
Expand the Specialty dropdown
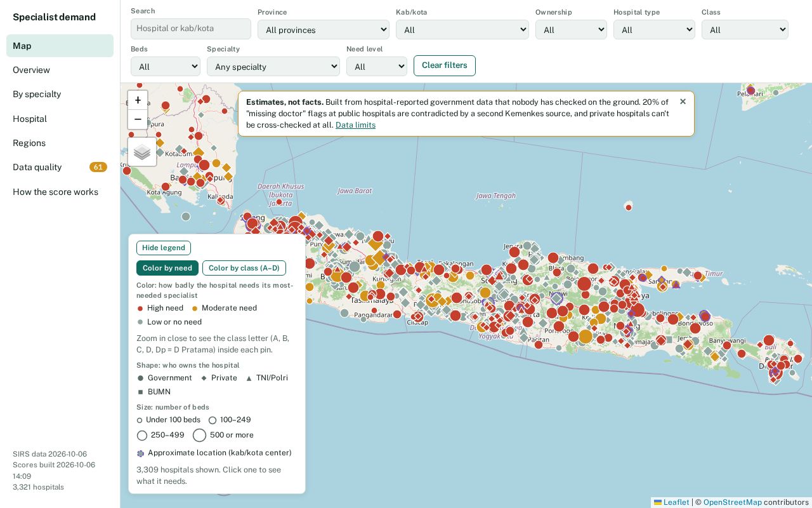tap(273, 67)
